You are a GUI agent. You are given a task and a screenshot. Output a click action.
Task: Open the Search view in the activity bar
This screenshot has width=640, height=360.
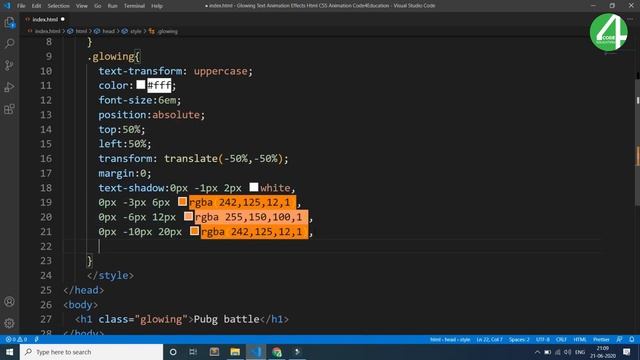9,43
